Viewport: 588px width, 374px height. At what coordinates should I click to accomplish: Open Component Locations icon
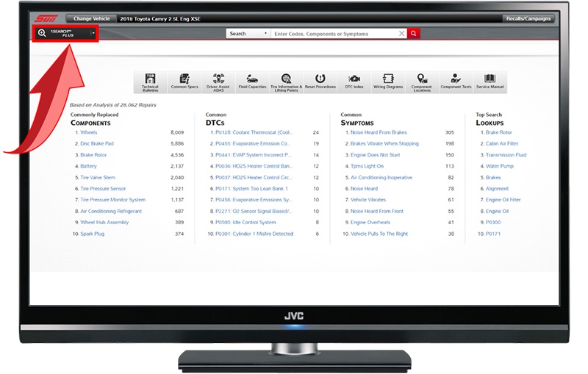(x=422, y=82)
